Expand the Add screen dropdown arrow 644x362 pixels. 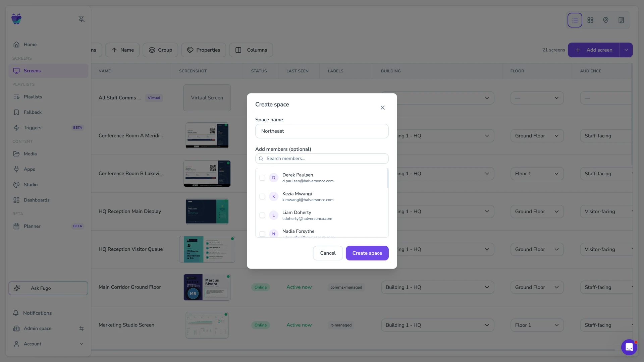point(626,50)
